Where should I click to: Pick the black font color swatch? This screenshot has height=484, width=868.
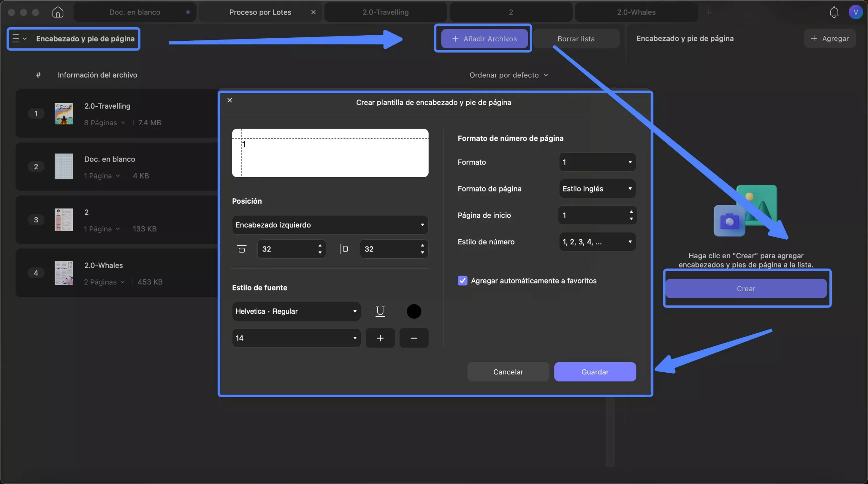[414, 311]
